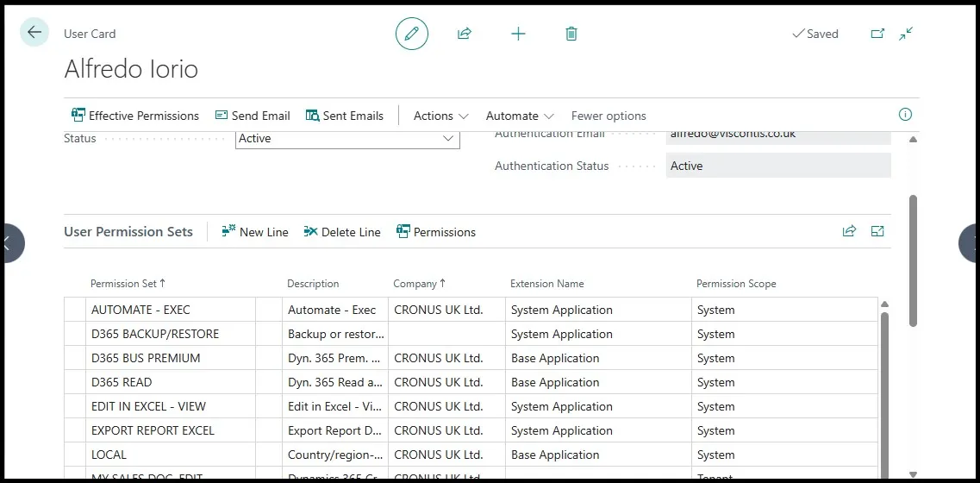
Task: Click Send Email action
Action: [253, 116]
